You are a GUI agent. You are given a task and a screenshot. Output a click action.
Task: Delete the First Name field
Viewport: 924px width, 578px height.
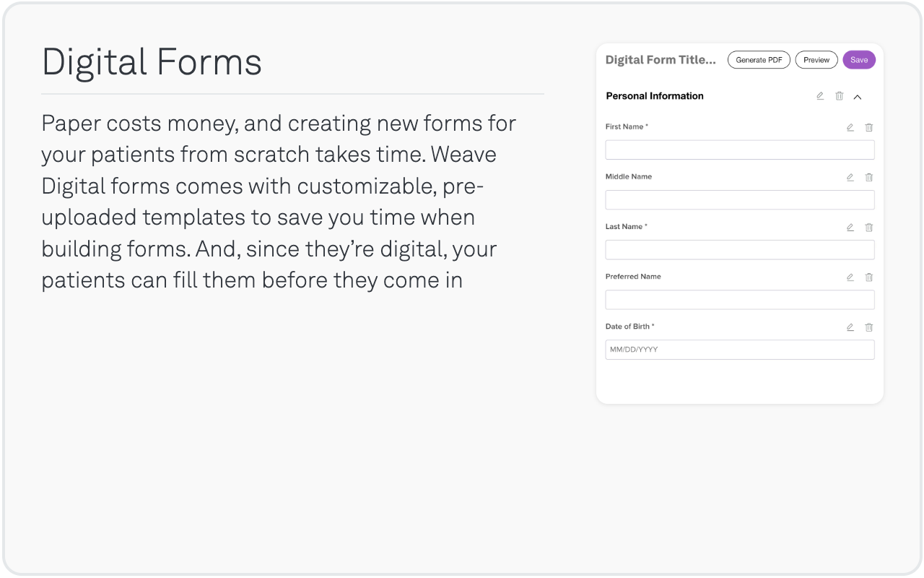pyautogui.click(x=869, y=127)
